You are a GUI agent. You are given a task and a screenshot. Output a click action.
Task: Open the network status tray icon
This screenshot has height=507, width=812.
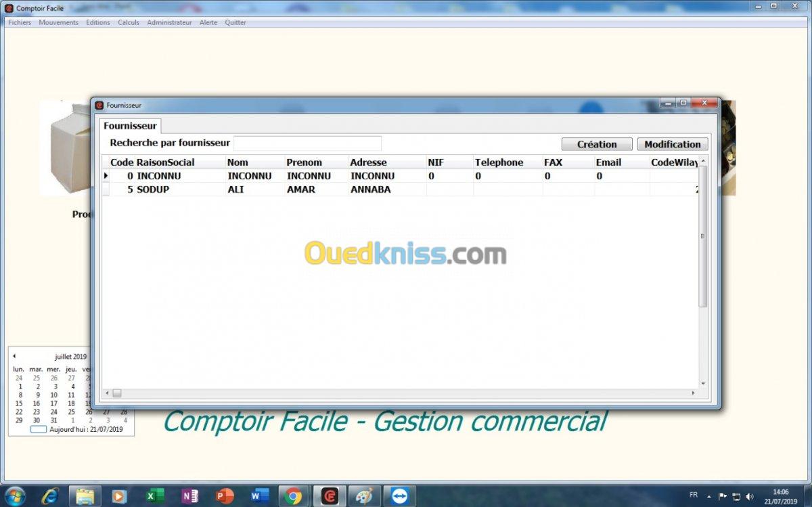tap(736, 496)
